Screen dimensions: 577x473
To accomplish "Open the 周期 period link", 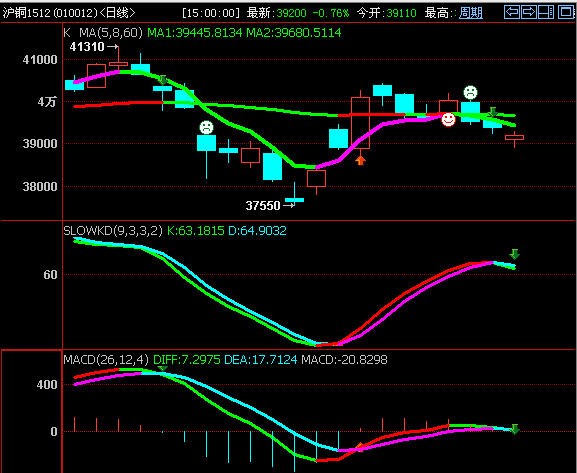I will (x=471, y=13).
